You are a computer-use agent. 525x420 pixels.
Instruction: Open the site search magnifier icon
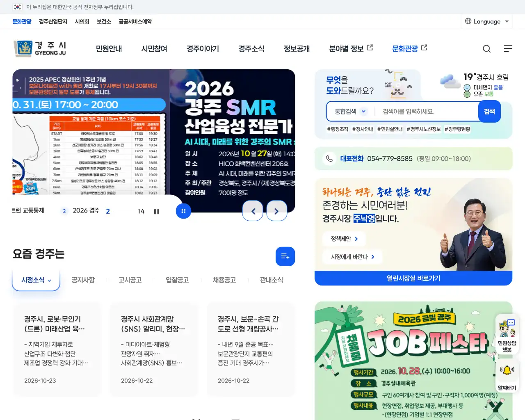click(x=486, y=49)
